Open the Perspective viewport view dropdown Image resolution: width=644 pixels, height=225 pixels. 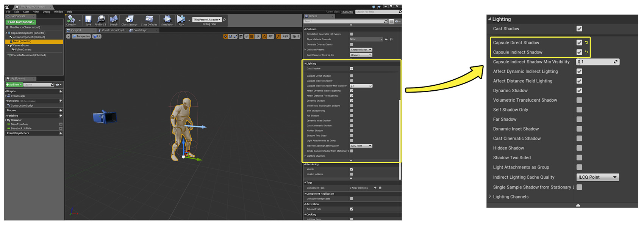[x=81, y=36]
